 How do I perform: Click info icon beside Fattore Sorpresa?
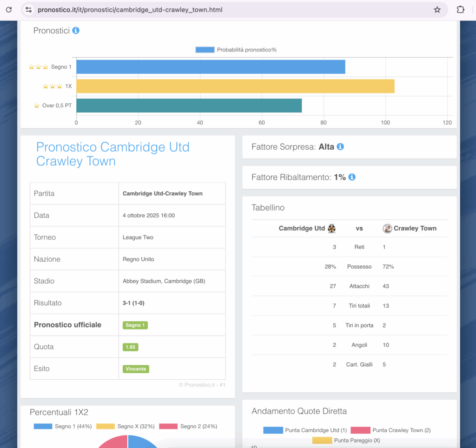click(340, 146)
